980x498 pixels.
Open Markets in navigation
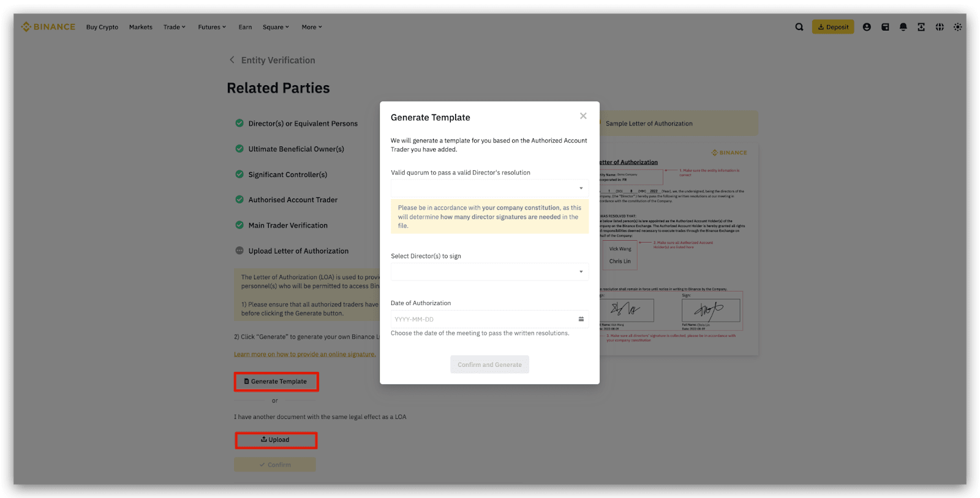(x=141, y=27)
